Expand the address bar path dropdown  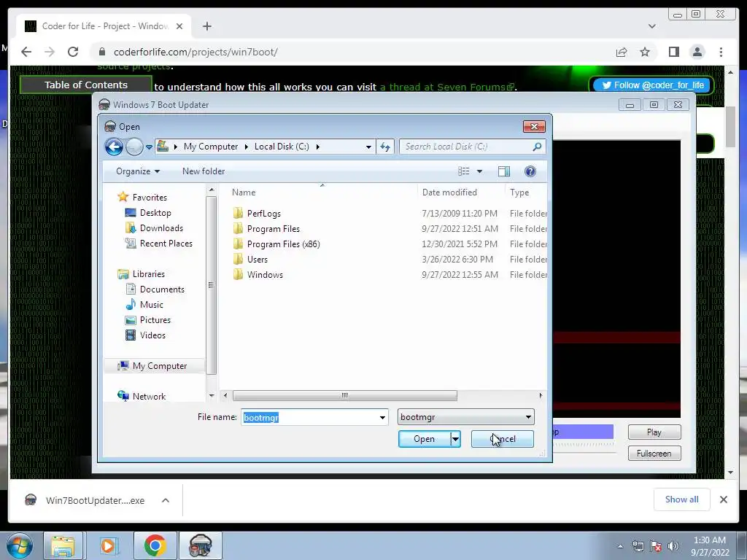pos(368,147)
